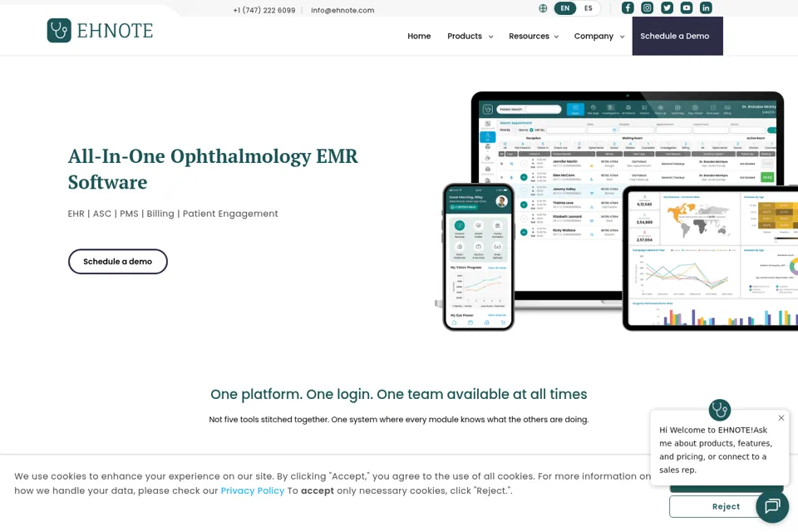Viewport: 798px width, 532px height.
Task: Click the 'Hi Welcome to EHNOTE!' chat message
Action: point(716,450)
